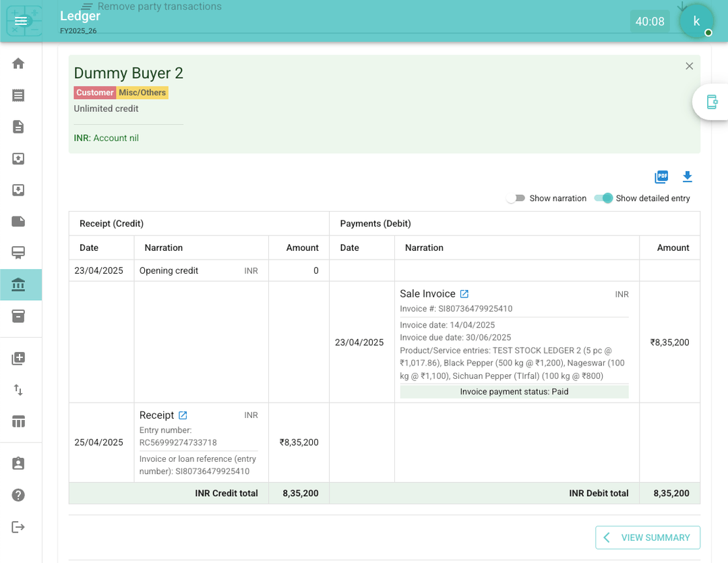Image resolution: width=728 pixels, height=563 pixels.
Task: Disable the Show detailed entry toggle
Action: [x=604, y=198]
